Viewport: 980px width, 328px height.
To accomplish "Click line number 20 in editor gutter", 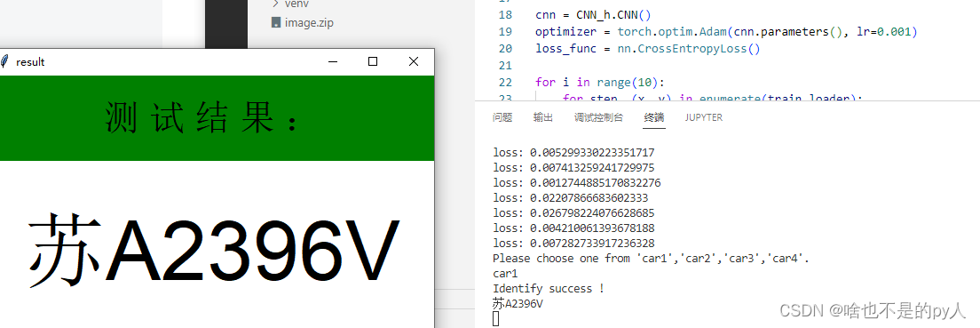I will click(x=505, y=48).
